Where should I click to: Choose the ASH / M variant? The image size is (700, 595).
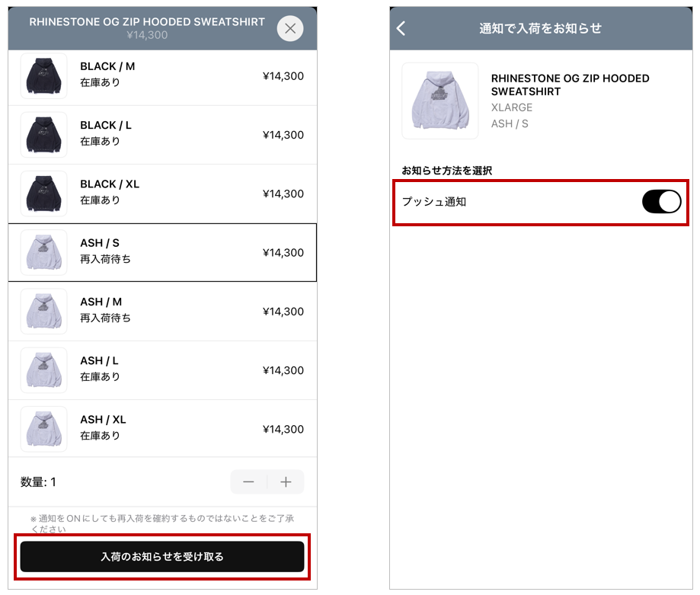(162, 311)
